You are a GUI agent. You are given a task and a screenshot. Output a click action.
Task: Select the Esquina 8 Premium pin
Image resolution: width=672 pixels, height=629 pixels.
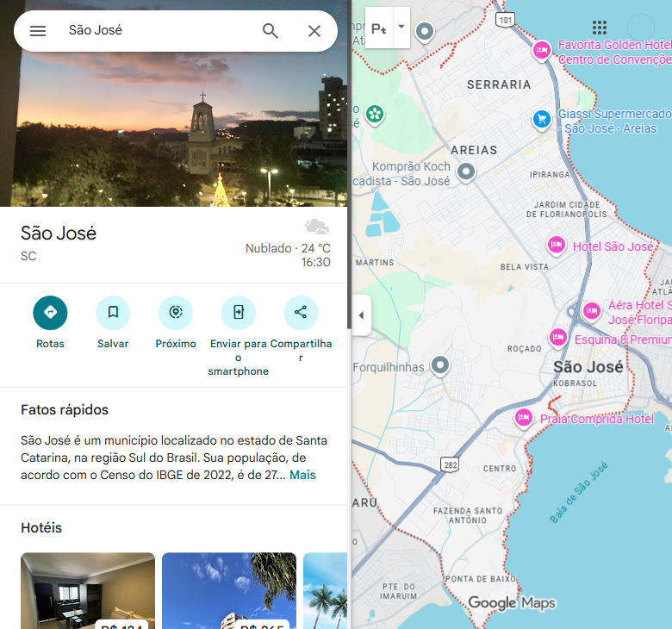(x=558, y=338)
